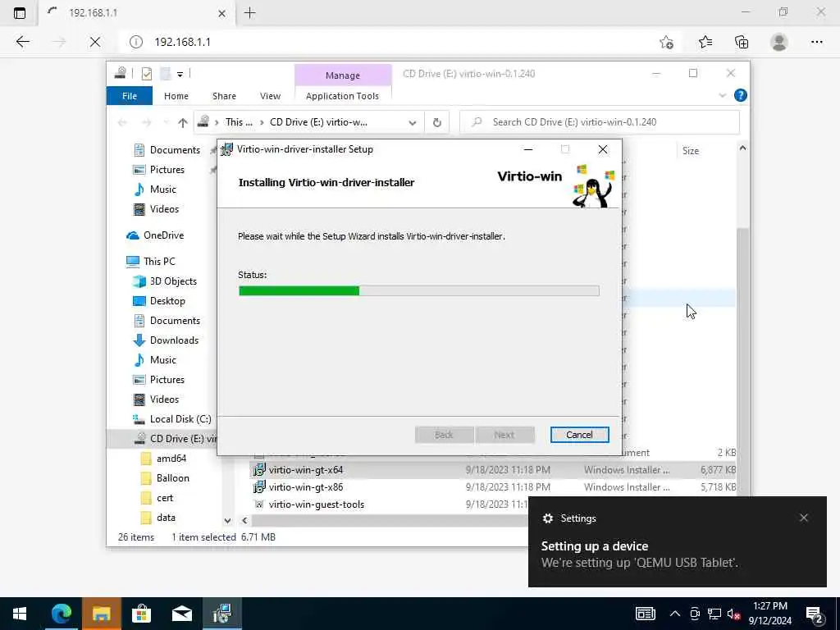Open address path history dropdown
Viewport: 840px width, 630px height.
[413, 123]
